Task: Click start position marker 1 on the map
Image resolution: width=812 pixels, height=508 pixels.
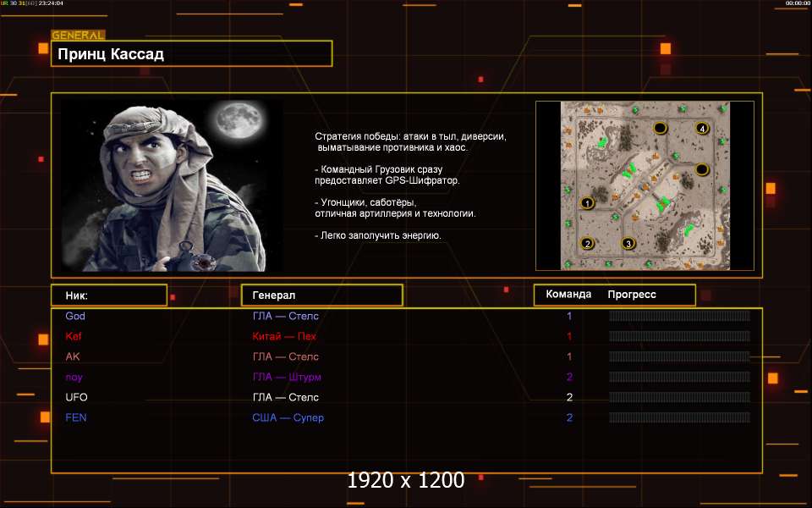Action: (588, 203)
